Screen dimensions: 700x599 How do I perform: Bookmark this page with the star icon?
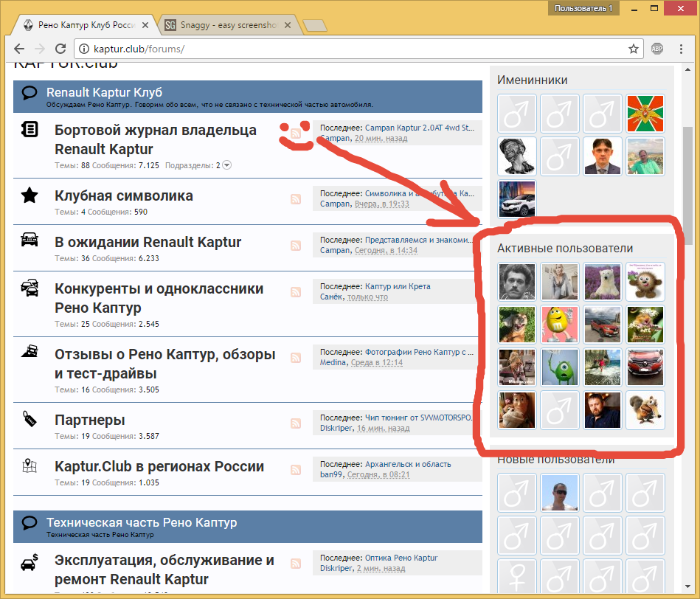[633, 49]
